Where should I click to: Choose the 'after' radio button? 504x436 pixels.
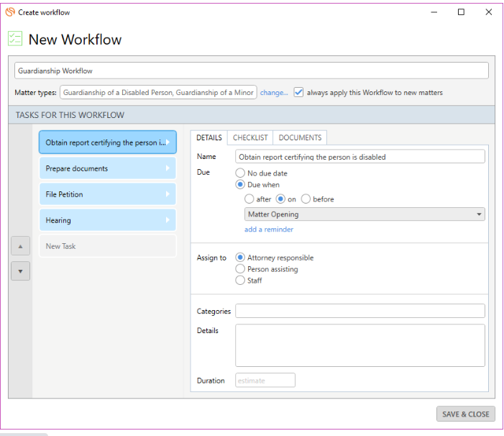[x=249, y=199]
